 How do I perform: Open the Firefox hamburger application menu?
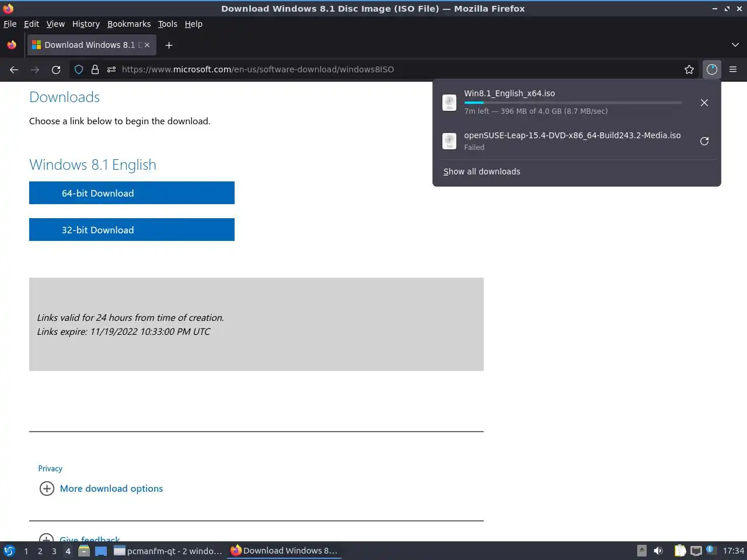click(733, 69)
